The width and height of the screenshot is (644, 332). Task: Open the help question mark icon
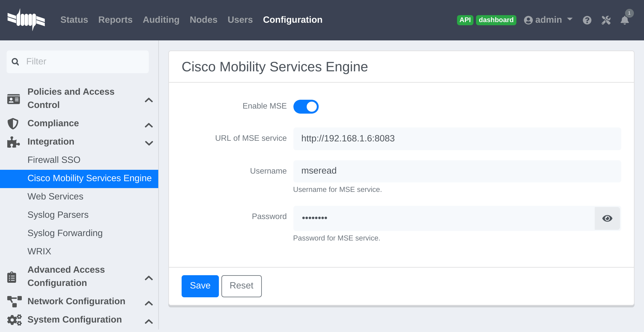pyautogui.click(x=587, y=20)
